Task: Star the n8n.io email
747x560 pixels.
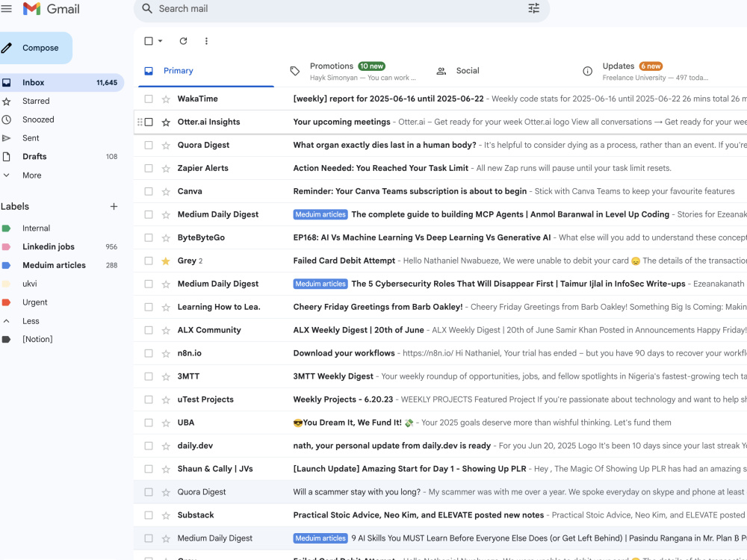Action: pyautogui.click(x=166, y=354)
